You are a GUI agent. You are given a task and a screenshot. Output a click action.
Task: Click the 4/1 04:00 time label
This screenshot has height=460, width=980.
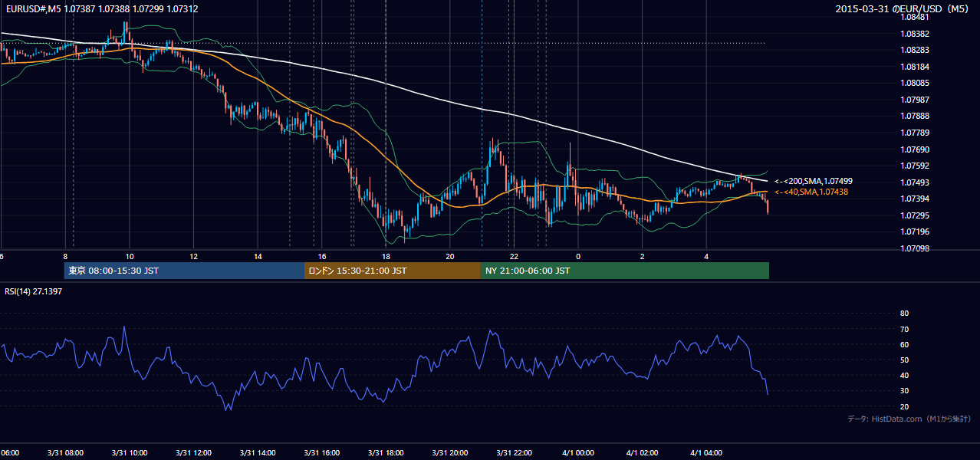(706, 453)
